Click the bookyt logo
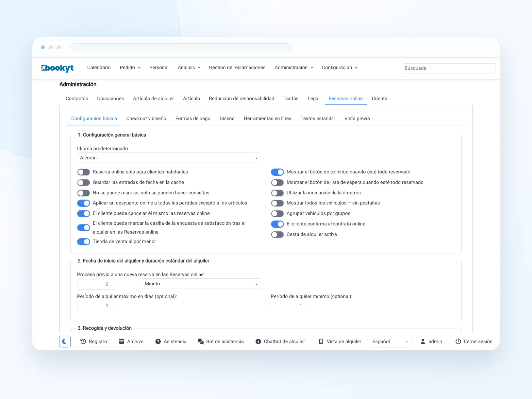Image resolution: width=532 pixels, height=399 pixels. [57, 68]
